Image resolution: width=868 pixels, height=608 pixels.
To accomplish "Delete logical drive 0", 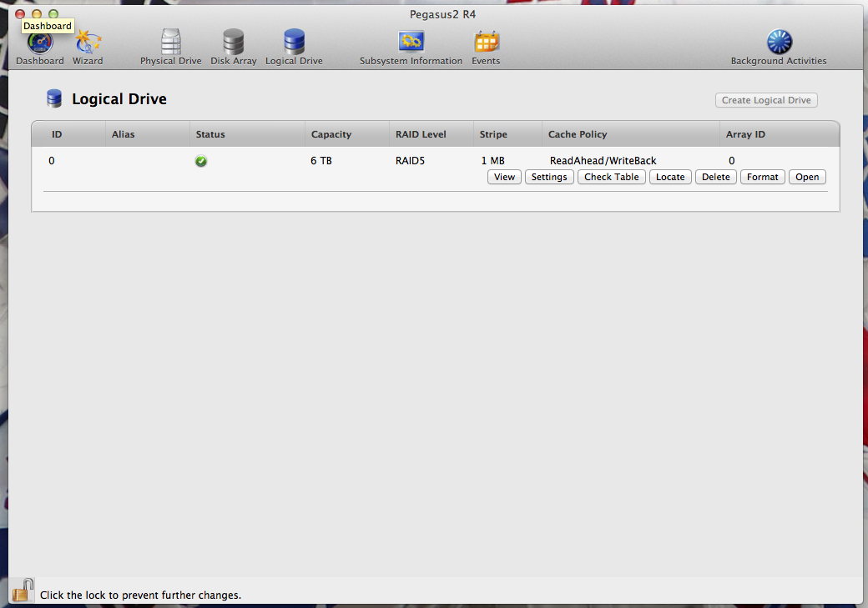I will pos(715,176).
